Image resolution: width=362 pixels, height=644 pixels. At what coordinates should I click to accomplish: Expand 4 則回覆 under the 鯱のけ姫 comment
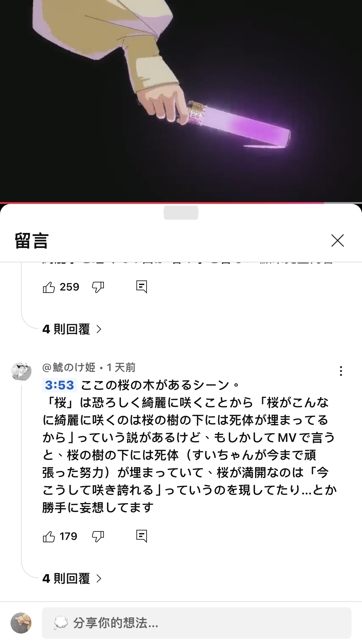coord(72,578)
